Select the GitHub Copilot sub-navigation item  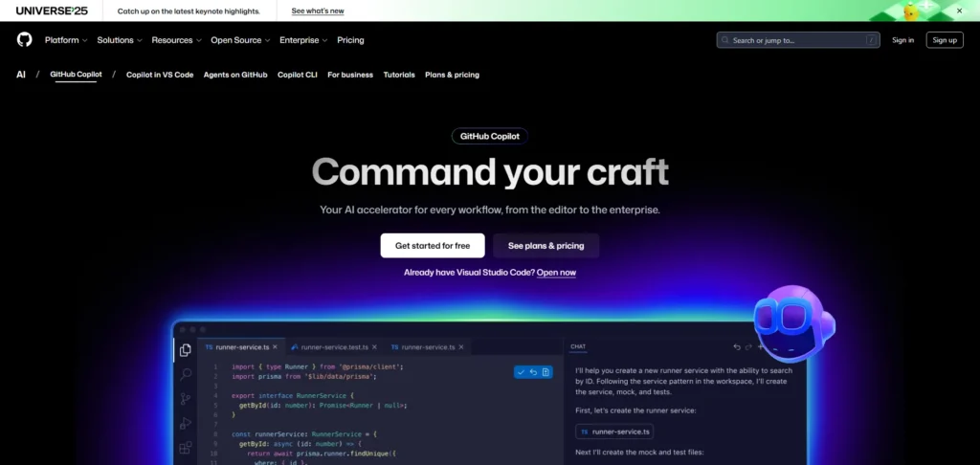coord(76,75)
